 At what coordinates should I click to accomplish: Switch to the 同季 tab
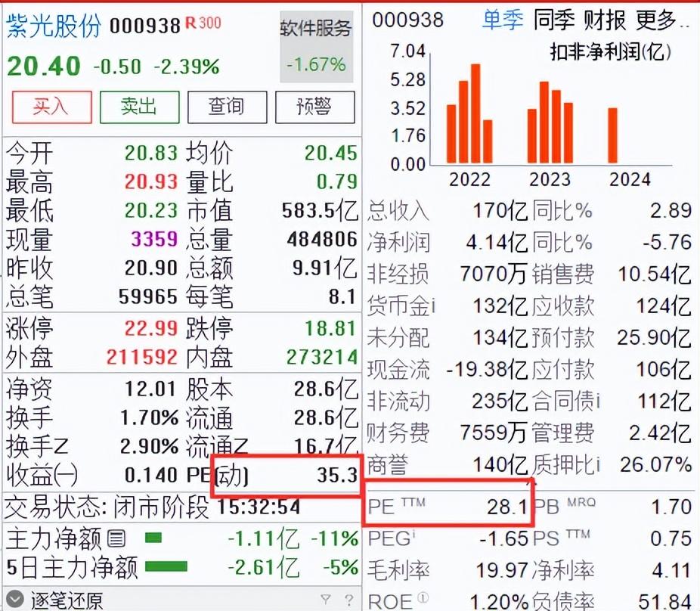[553, 20]
